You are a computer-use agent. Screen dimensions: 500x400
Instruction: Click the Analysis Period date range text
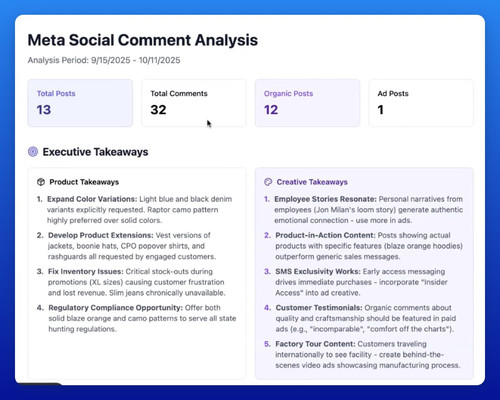coord(104,60)
